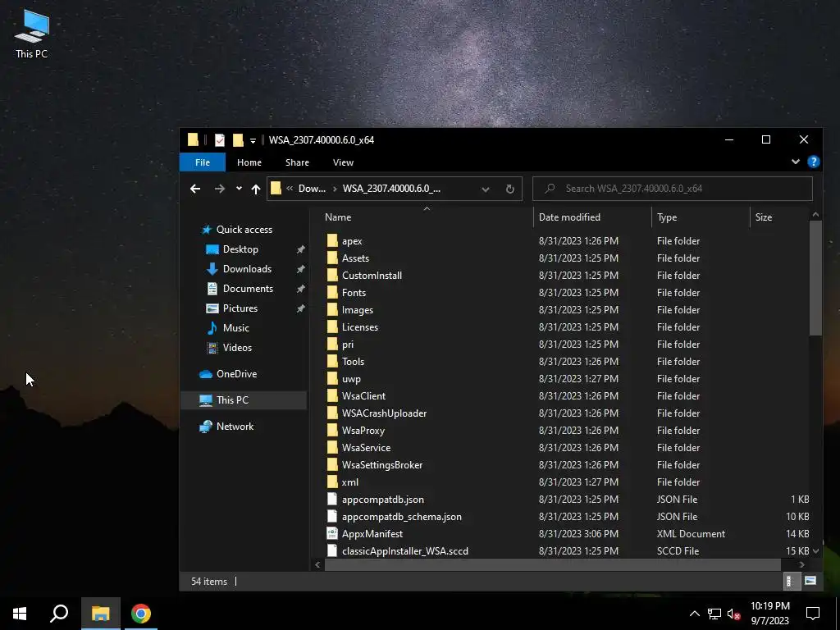This screenshot has height=630, width=840.
Task: Select the CustomInstall folder icon
Action: tap(332, 276)
